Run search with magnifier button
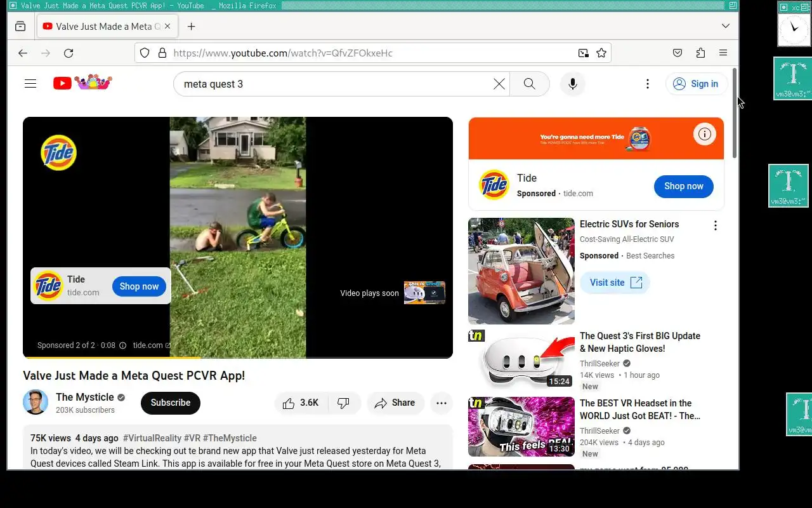The image size is (812, 508). click(530, 84)
